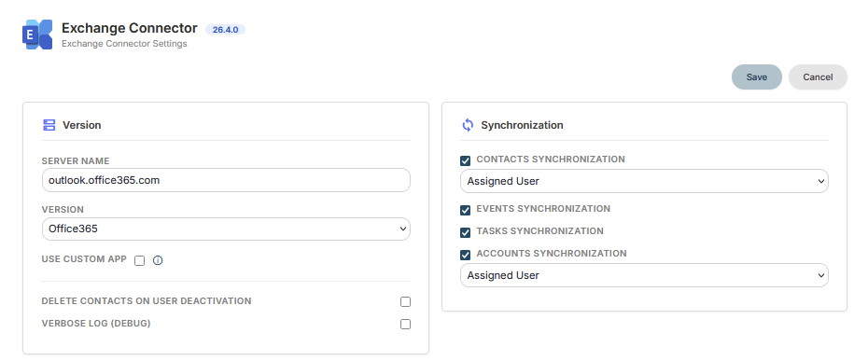Uncheck Tasks Synchronization checkbox
This screenshot has width=868, height=361.
(x=466, y=232)
